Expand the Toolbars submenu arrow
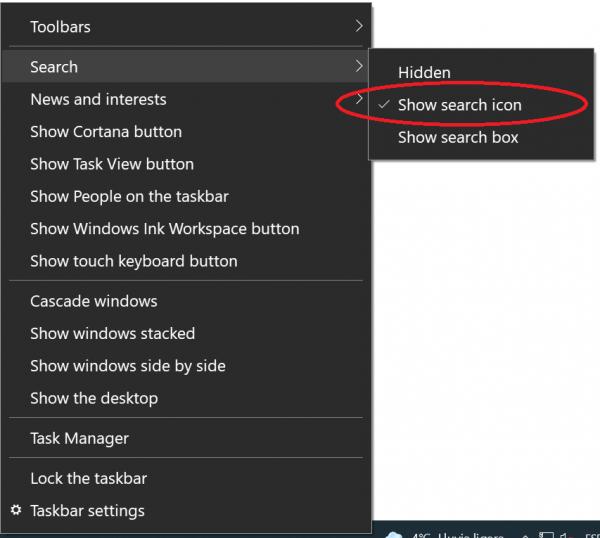600x538 pixels. 359,26
